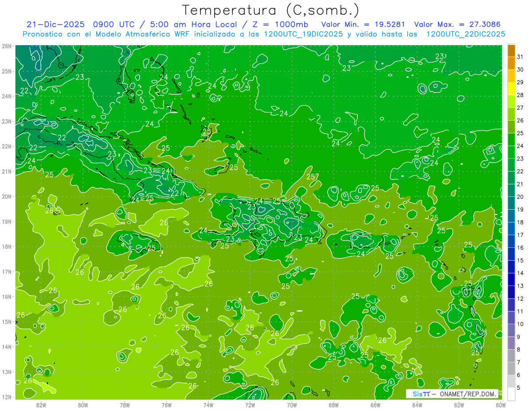Pick the white swatch below 5

click(x=511, y=394)
